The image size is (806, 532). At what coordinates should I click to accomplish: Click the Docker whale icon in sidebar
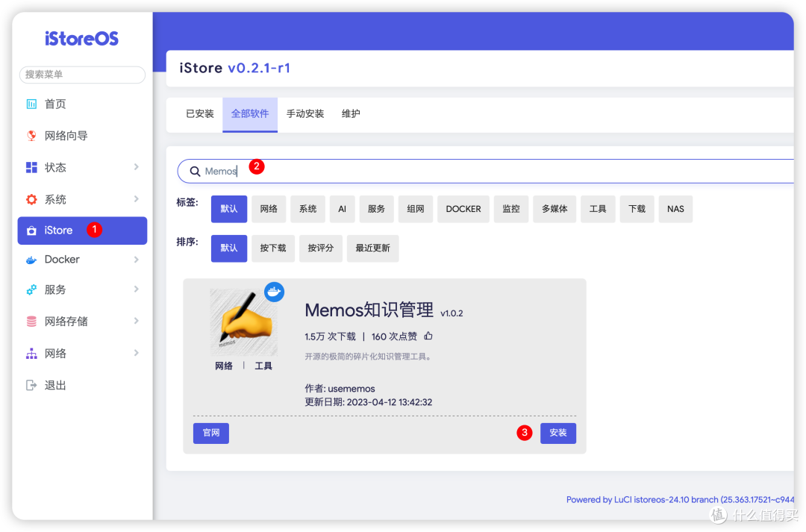pos(31,260)
